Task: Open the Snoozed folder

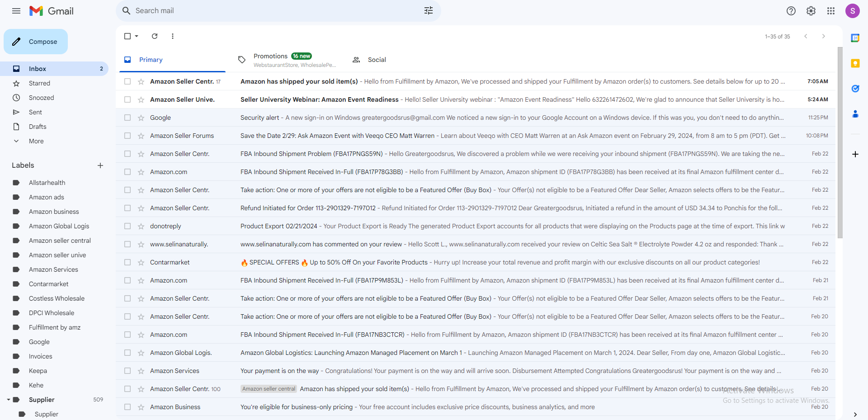Action: coord(54,98)
